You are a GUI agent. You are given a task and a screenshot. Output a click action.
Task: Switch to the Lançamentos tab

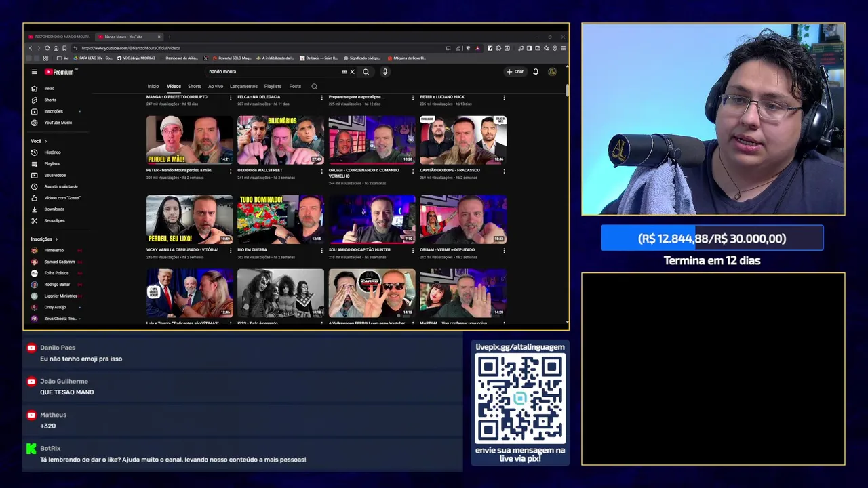(243, 87)
